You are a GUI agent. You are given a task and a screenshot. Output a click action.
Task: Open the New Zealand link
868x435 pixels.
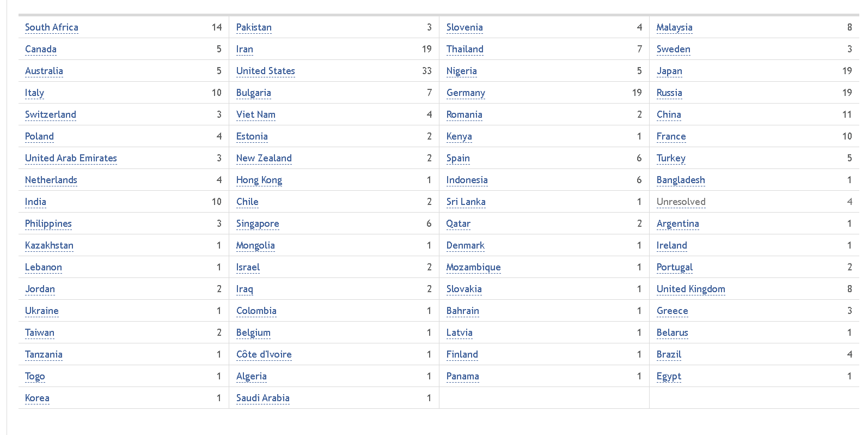tap(264, 158)
